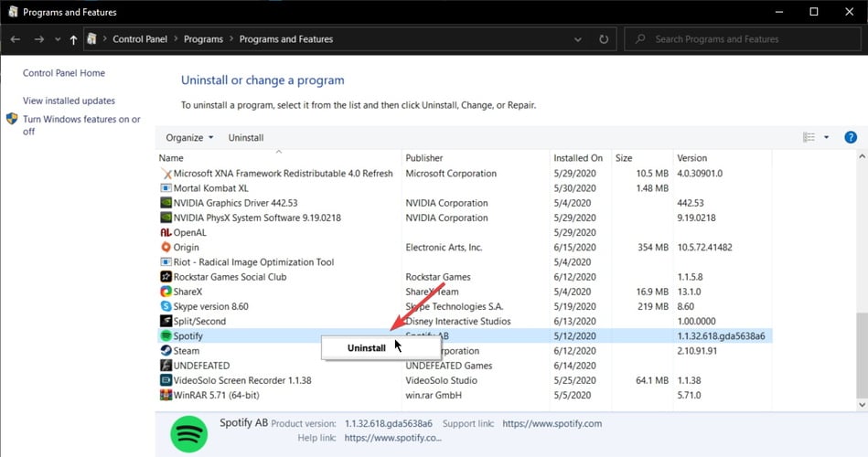The height and width of the screenshot is (457, 868).
Task: Sort by the Version column header
Action: pos(692,158)
